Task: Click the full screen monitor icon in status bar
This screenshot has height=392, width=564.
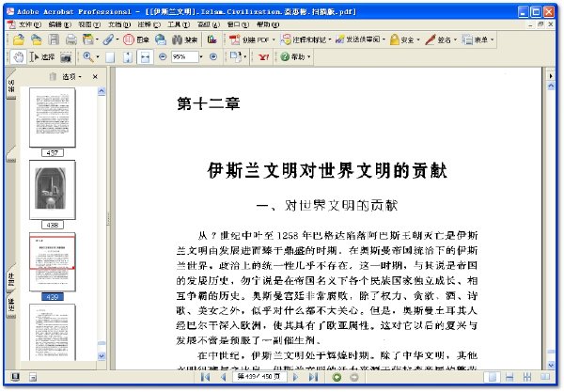Action: 15,377
